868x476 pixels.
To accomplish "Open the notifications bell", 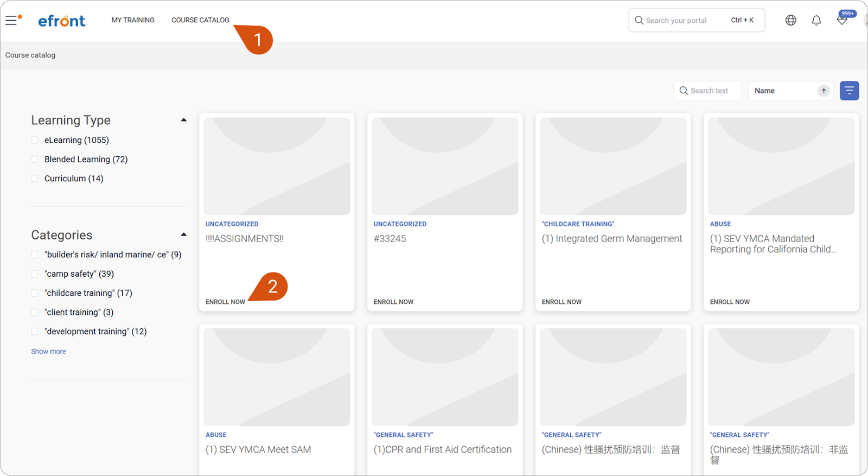I will coord(816,20).
